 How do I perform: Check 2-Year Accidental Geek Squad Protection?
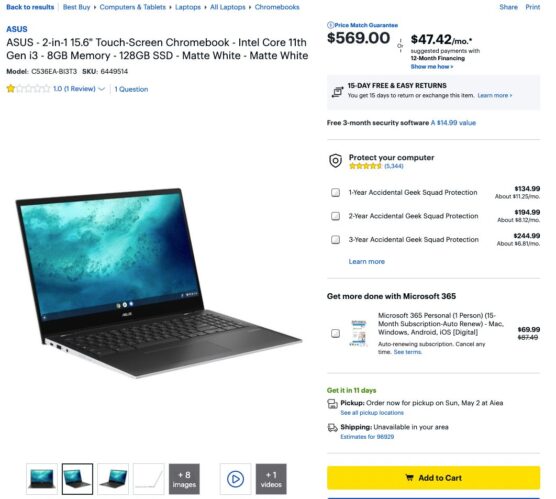[x=335, y=216]
